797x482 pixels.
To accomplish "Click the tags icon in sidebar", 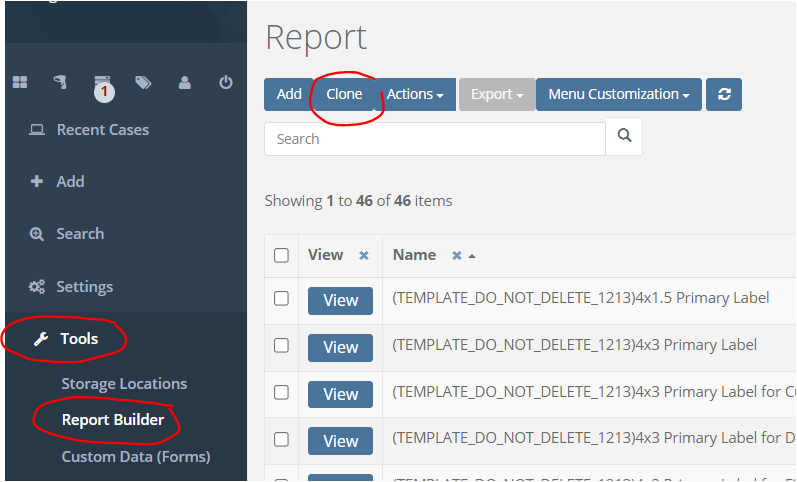I will point(143,83).
